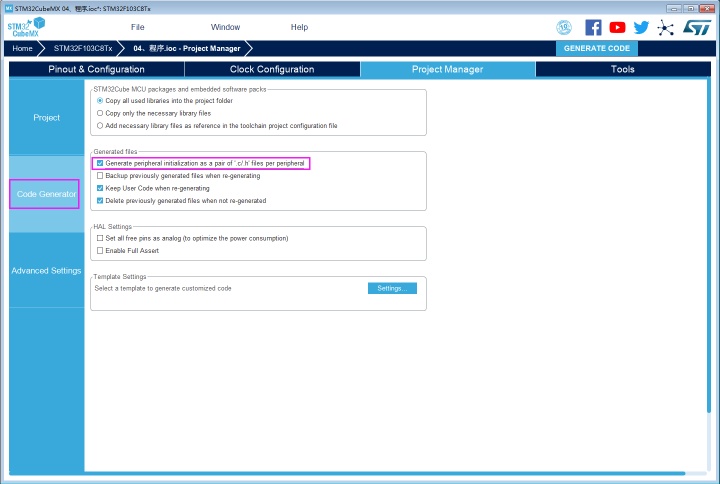Minimize the STM32CubeMX window
The image size is (720, 484).
(x=674, y=8)
